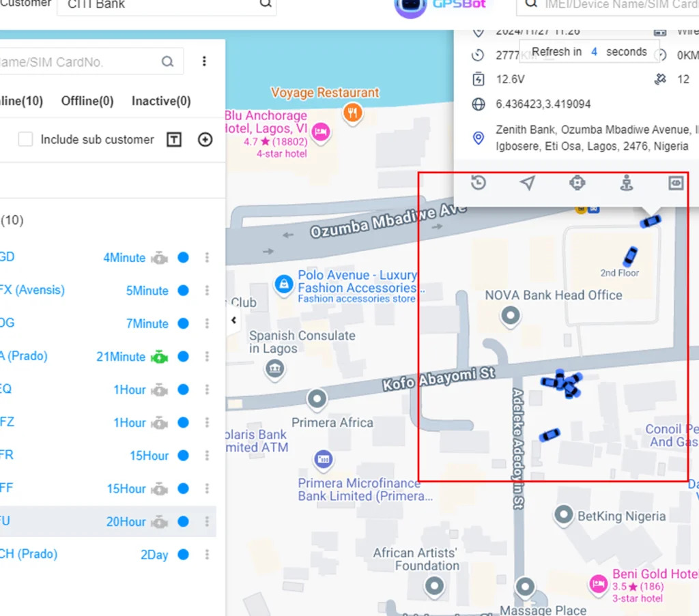The height and width of the screenshot is (616, 699).
Task: Open more options for FX (Avensis) row
Action: [207, 291]
